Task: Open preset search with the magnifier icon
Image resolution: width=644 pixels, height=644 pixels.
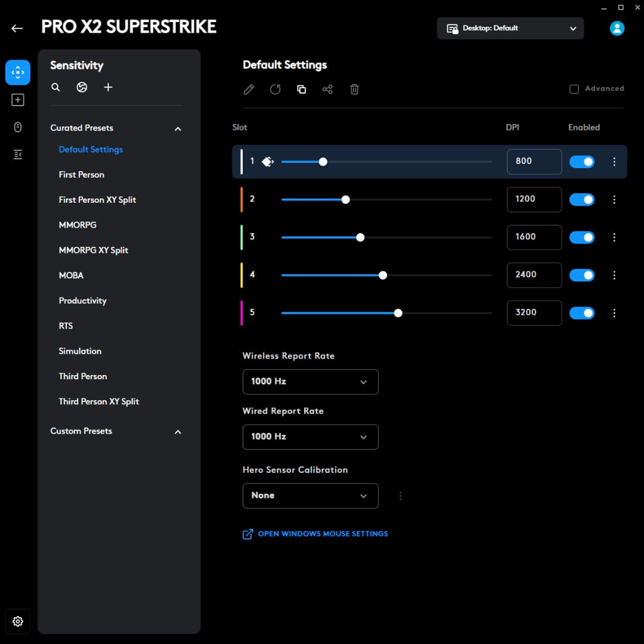Action: [x=55, y=87]
